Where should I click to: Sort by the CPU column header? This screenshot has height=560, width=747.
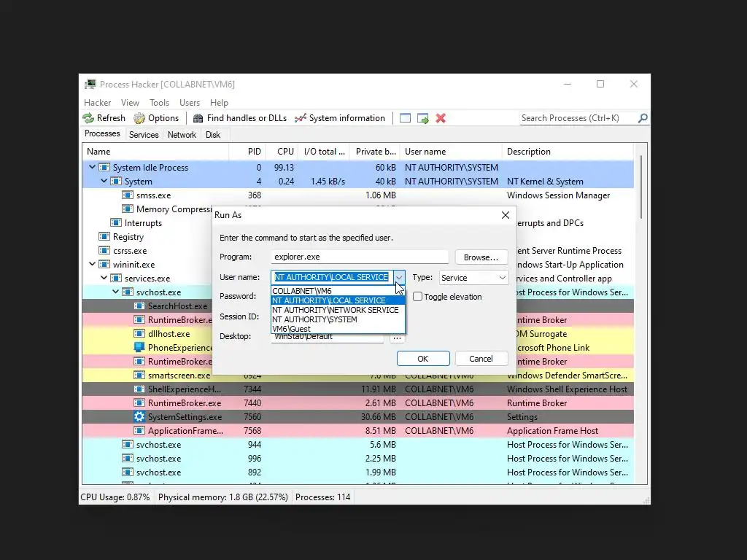click(x=282, y=152)
